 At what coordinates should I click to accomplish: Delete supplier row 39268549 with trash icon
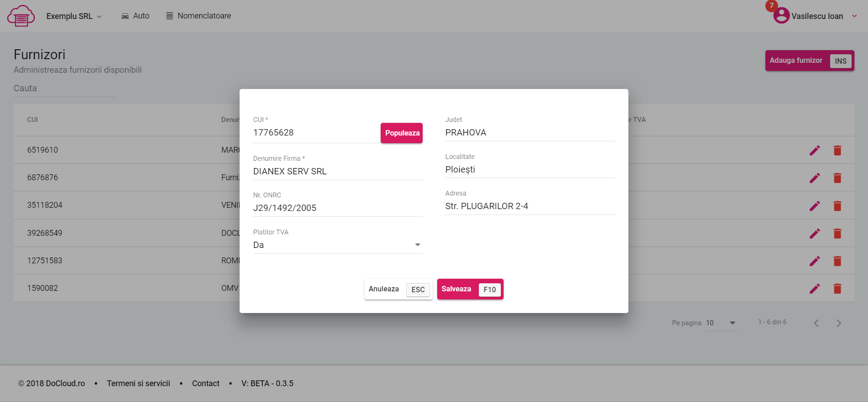[x=837, y=234]
